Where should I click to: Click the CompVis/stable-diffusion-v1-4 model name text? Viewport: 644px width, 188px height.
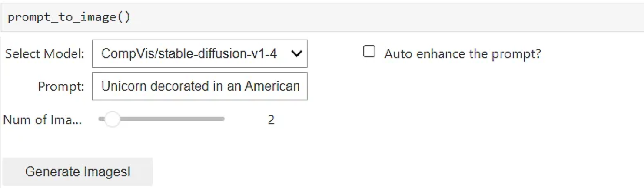189,54
